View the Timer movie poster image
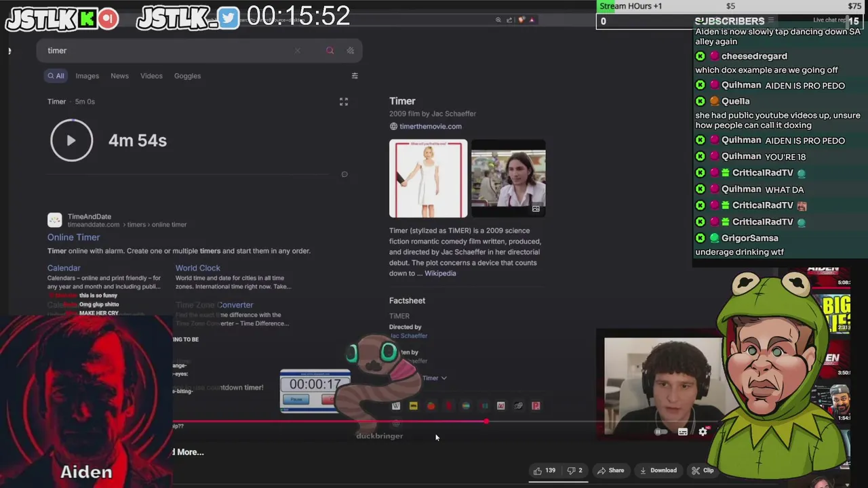Image resolution: width=868 pixels, height=488 pixels. click(428, 179)
